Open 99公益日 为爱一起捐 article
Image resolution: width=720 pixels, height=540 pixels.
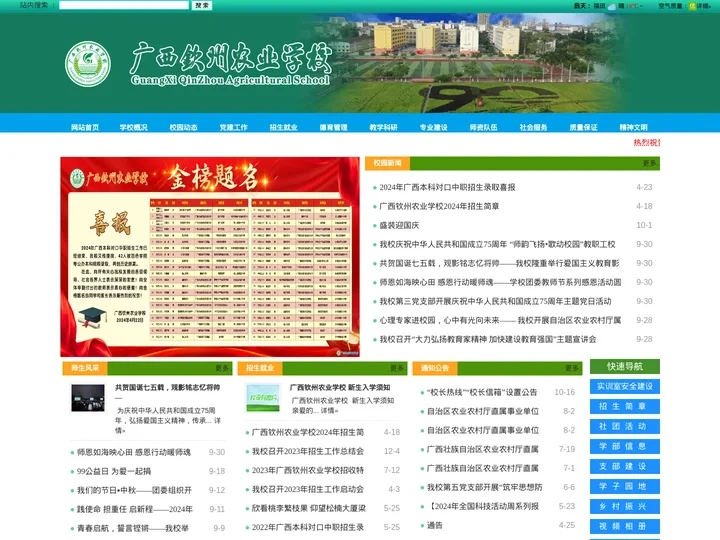coord(114,471)
